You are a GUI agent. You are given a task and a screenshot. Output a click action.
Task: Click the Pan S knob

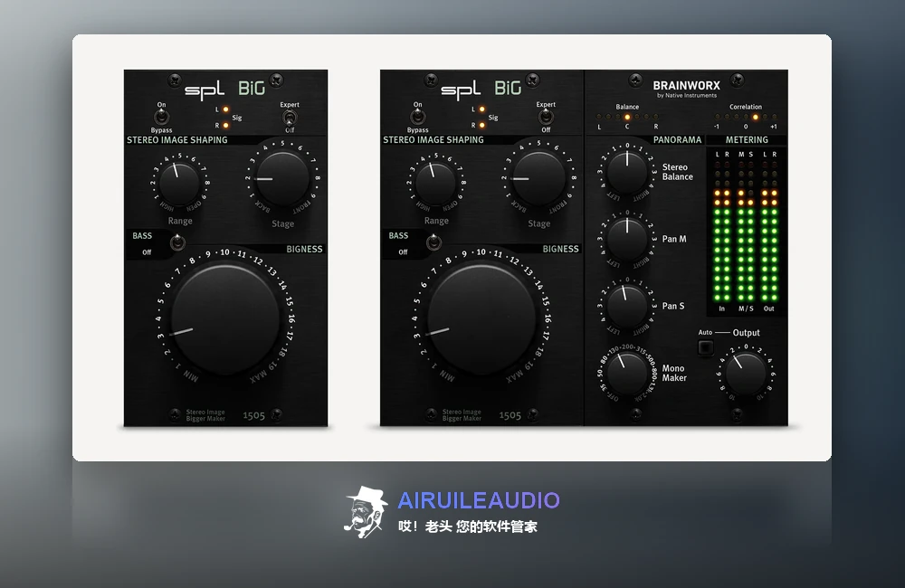click(x=627, y=306)
